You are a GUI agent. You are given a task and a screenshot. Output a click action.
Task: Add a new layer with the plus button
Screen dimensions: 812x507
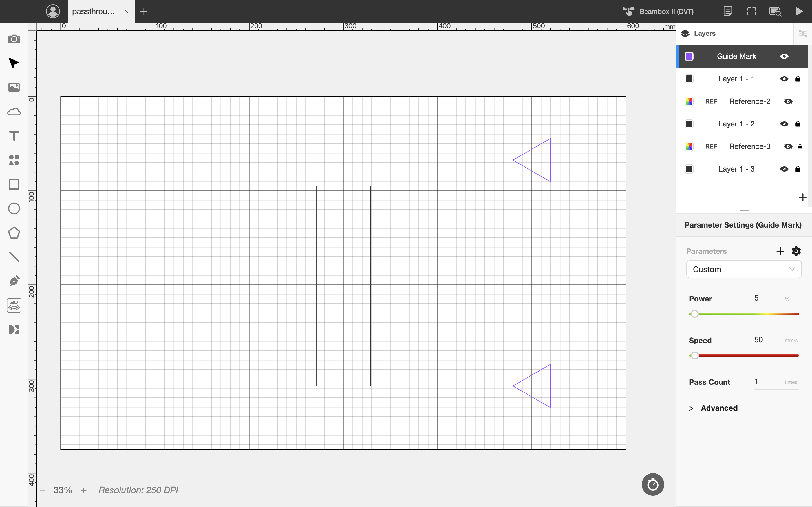pos(802,197)
